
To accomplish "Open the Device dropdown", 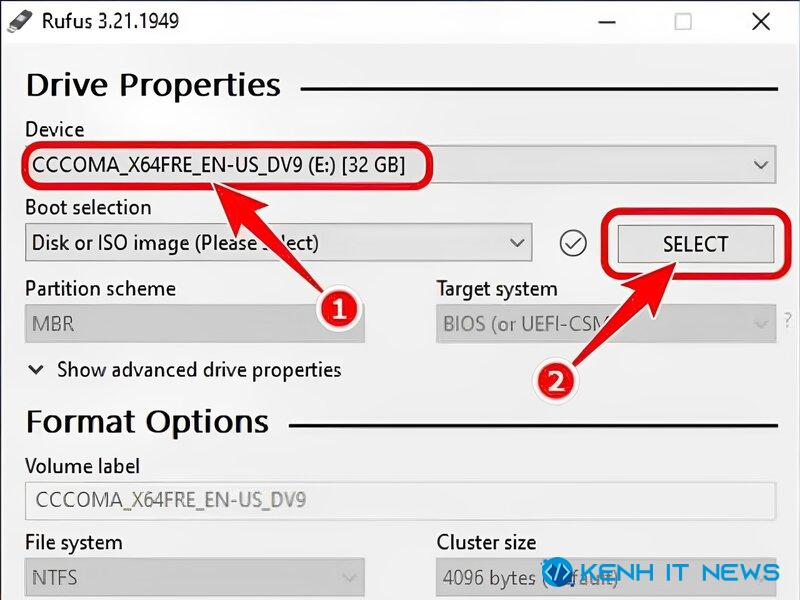I will tap(401, 165).
